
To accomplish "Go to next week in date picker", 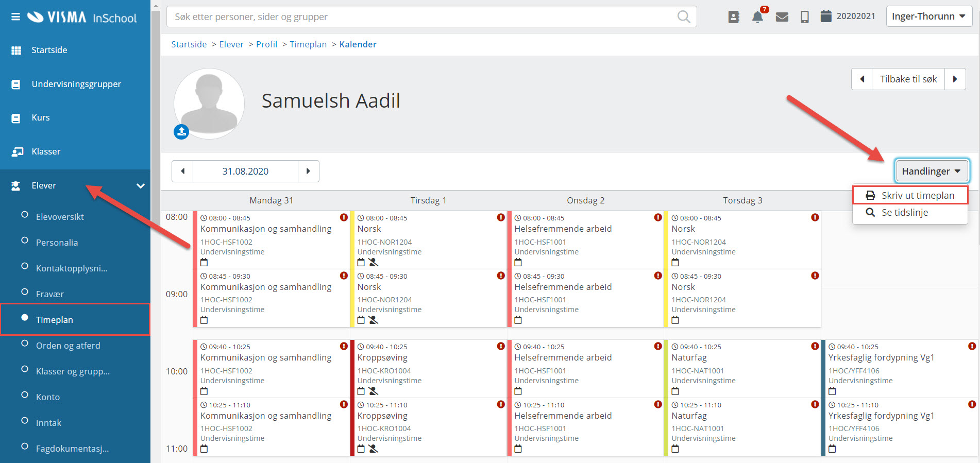I will [308, 171].
